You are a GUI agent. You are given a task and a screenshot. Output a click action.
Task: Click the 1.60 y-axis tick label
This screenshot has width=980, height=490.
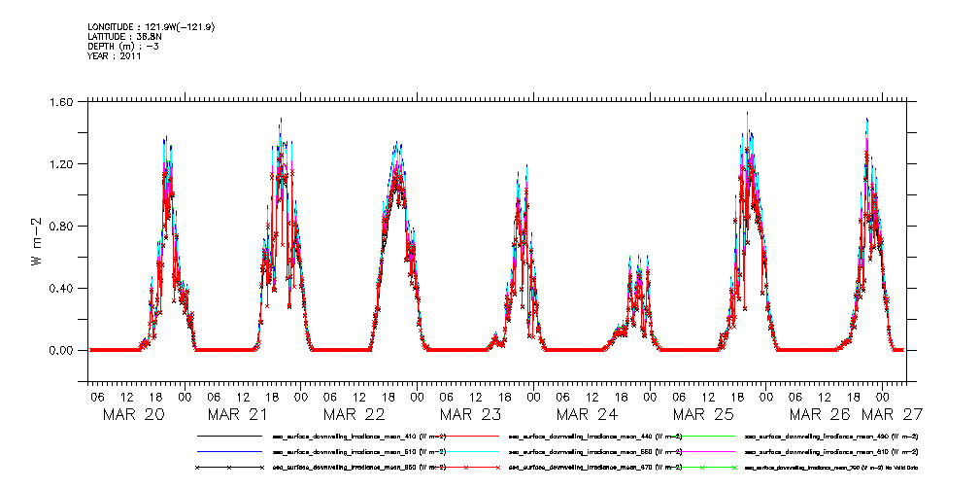[x=59, y=102]
